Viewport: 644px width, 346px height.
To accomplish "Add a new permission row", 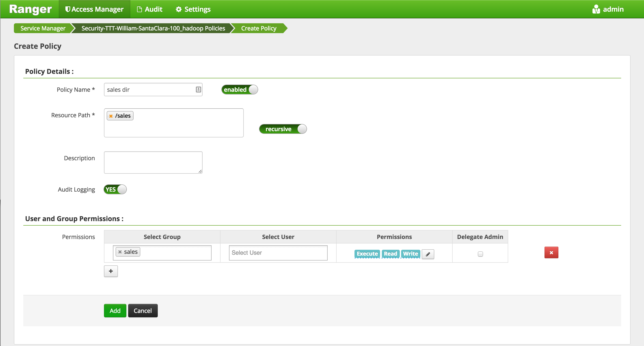I will point(111,271).
